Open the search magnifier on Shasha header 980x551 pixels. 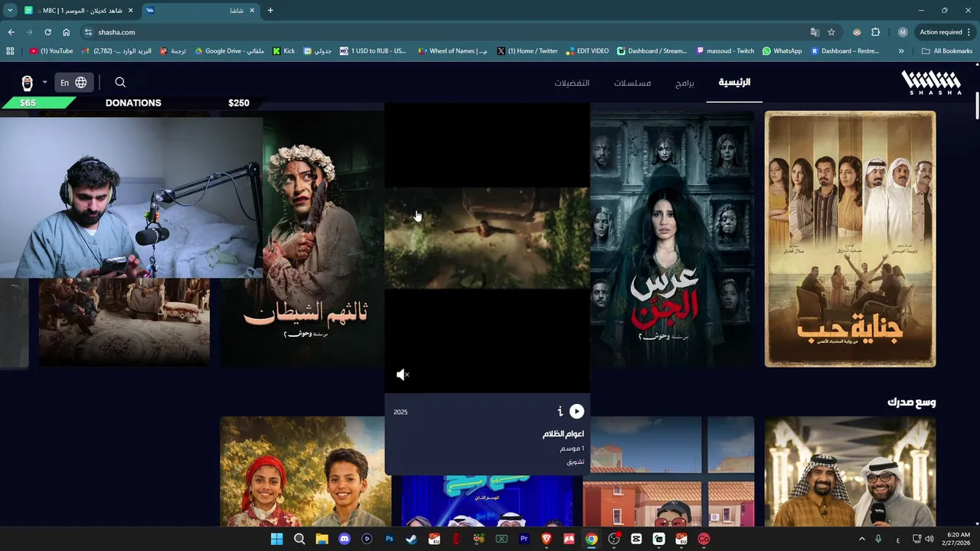pyautogui.click(x=120, y=82)
